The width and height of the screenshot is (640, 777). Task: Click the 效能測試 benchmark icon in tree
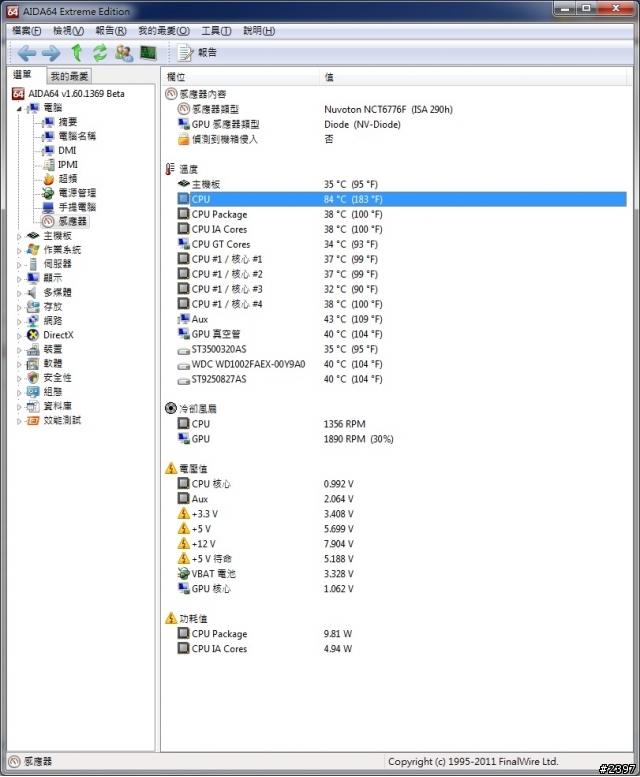click(x=33, y=420)
